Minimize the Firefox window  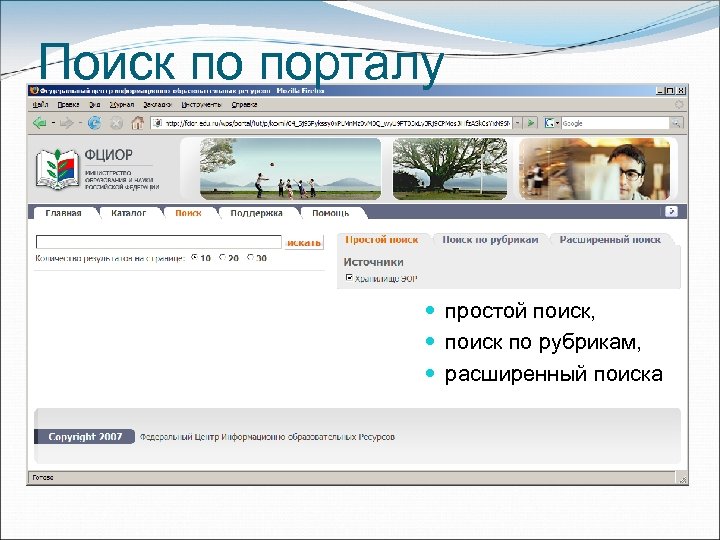click(x=660, y=91)
